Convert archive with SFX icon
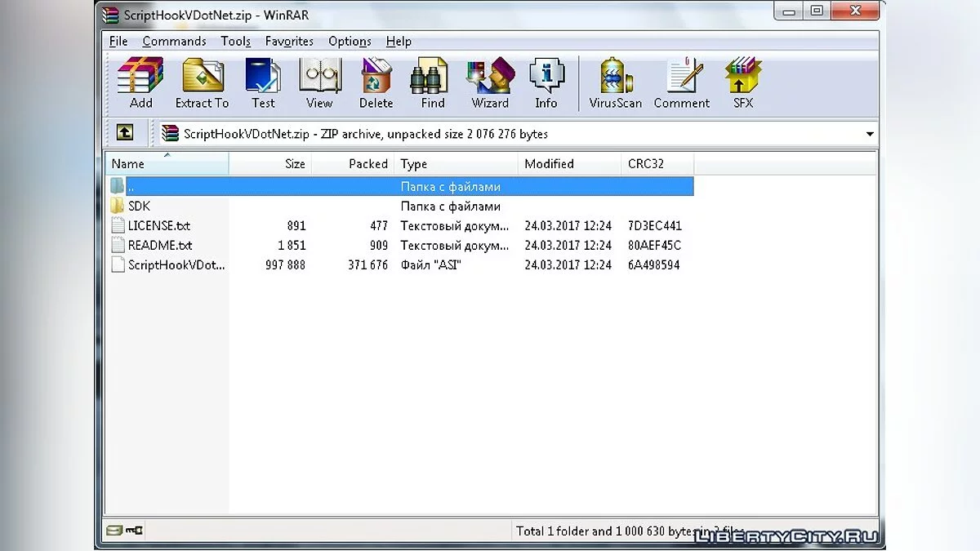The image size is (980, 551). click(x=742, y=83)
